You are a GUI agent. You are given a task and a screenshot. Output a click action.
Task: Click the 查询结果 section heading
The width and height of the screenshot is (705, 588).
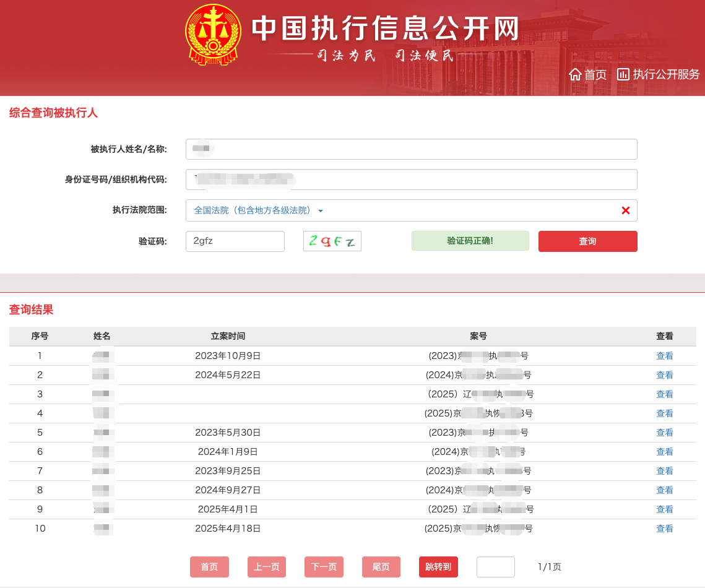coord(30,310)
